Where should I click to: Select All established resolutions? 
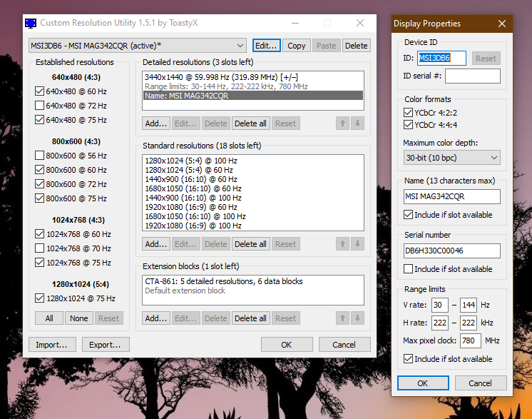tap(49, 318)
